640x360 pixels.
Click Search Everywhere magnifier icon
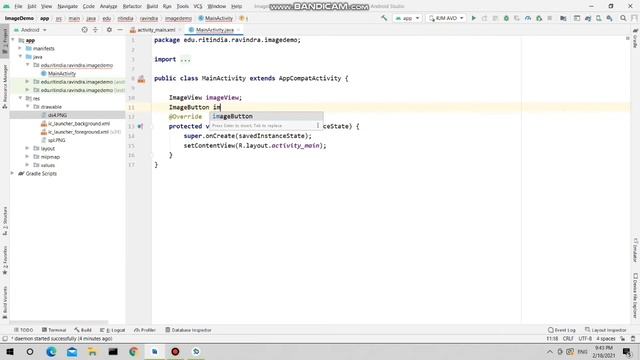(x=623, y=18)
